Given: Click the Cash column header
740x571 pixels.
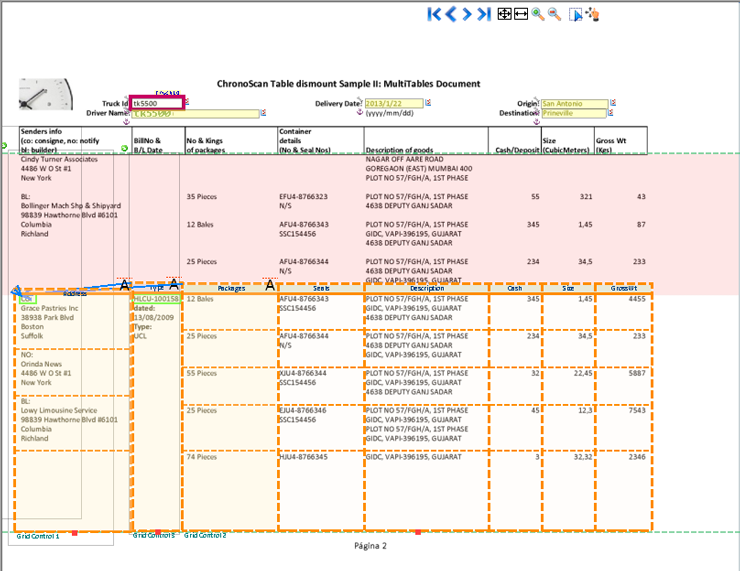Looking at the screenshot, I should [x=515, y=288].
